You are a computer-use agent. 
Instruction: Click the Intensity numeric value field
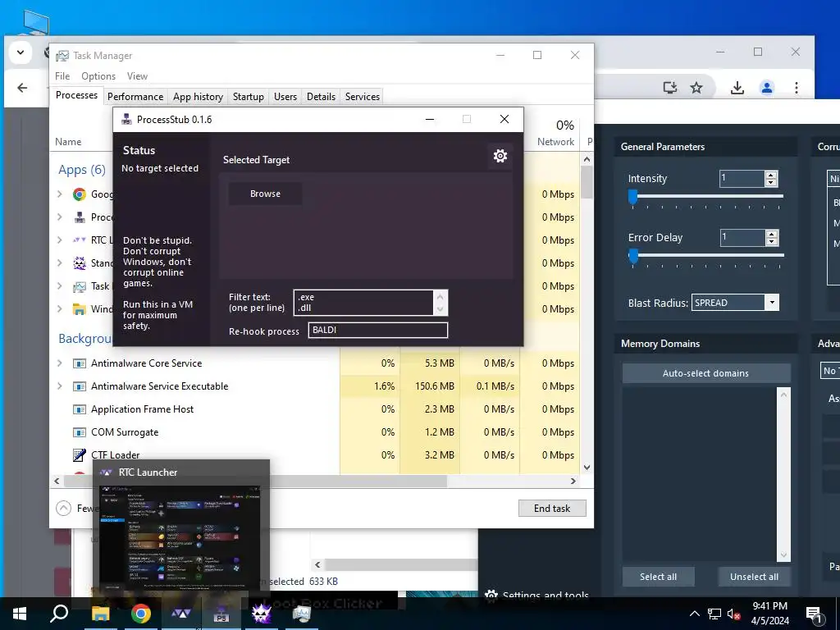(742, 178)
